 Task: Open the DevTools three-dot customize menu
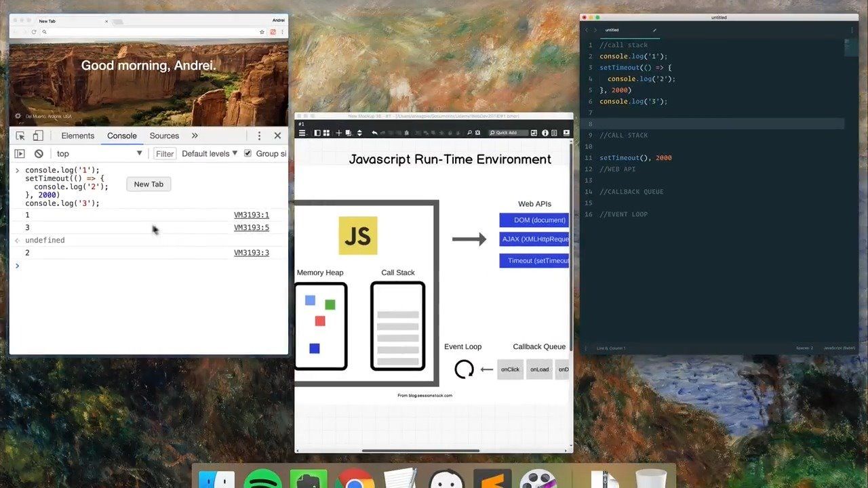pos(259,136)
